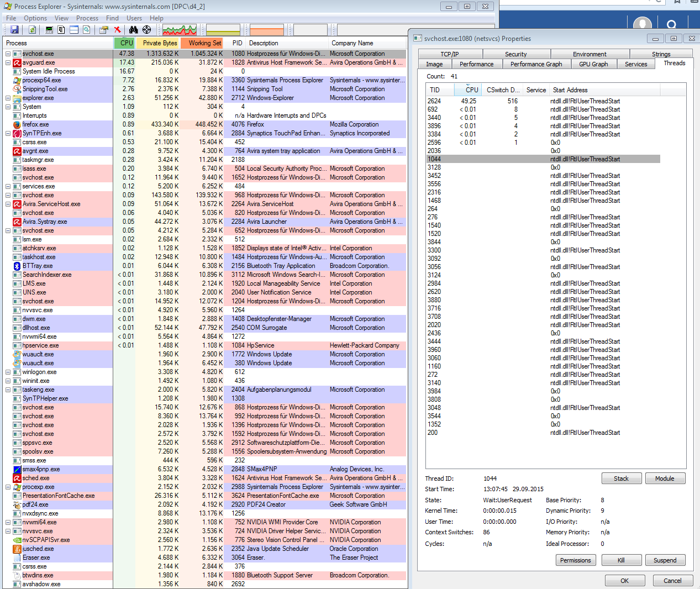700x589 pixels.
Task: Click OK in Properties dialog
Action: click(x=625, y=581)
